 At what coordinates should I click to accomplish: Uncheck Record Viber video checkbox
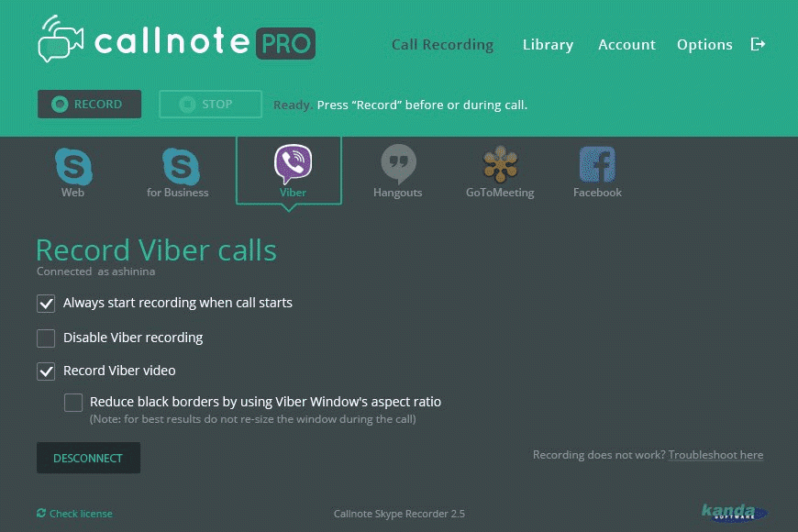point(46,371)
